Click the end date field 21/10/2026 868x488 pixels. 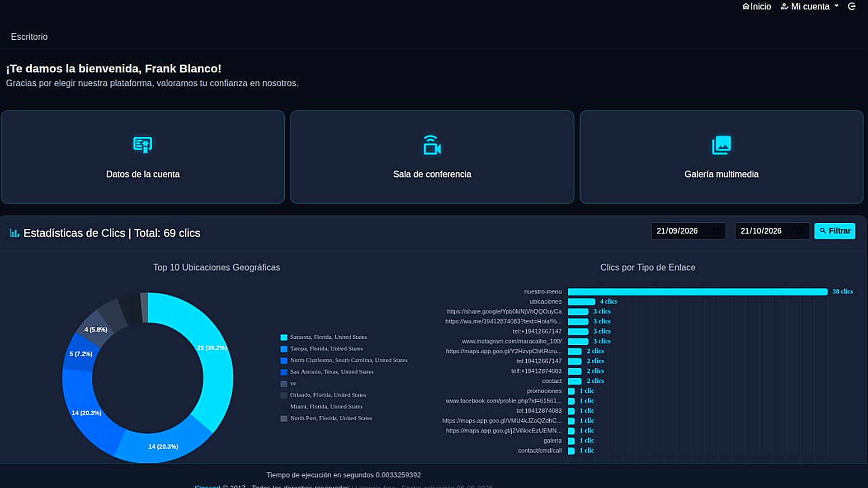click(x=772, y=231)
